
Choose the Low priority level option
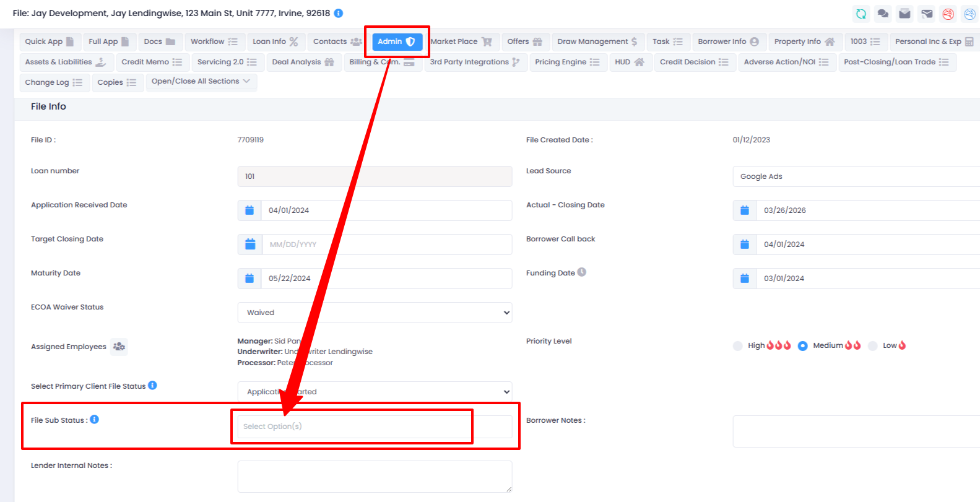pos(872,346)
